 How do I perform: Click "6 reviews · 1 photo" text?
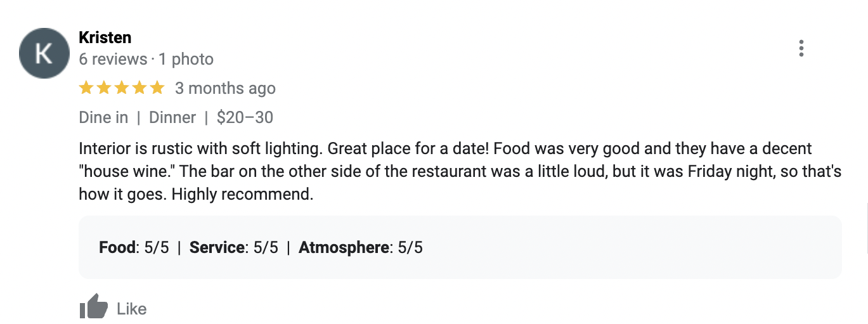[146, 60]
